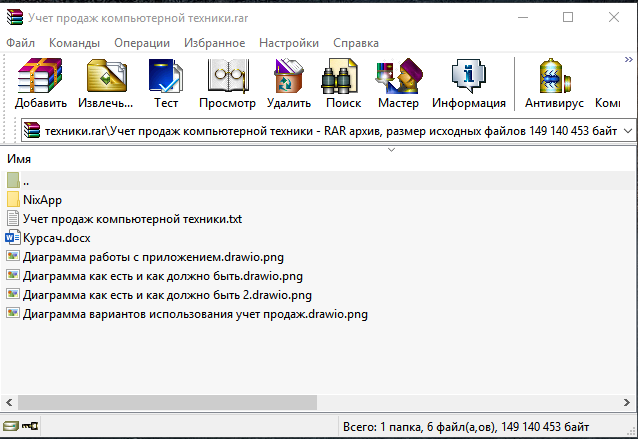Run archive check with Тест icon
This screenshot has width=638, height=439.
pos(166,82)
